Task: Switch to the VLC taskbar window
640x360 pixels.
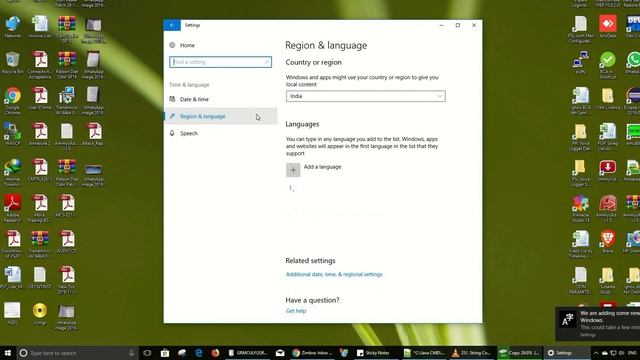Action: [471, 353]
